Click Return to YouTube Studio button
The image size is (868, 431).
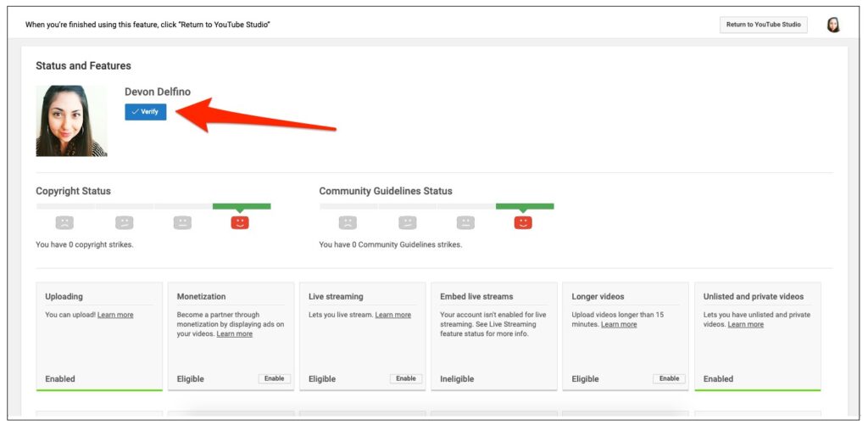point(764,25)
